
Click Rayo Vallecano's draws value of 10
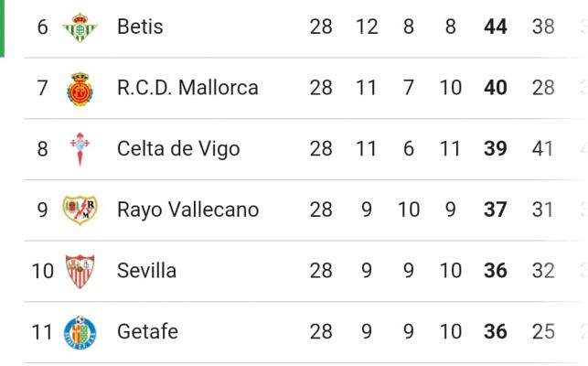coord(409,210)
